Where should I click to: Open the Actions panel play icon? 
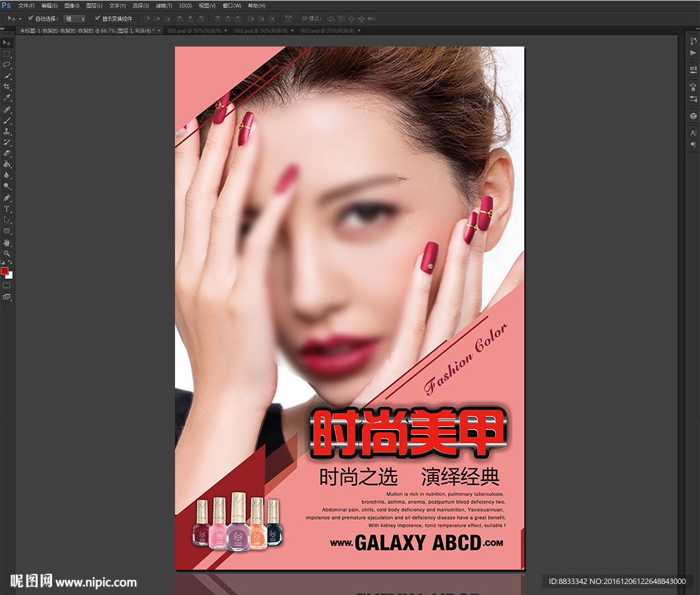693,53
